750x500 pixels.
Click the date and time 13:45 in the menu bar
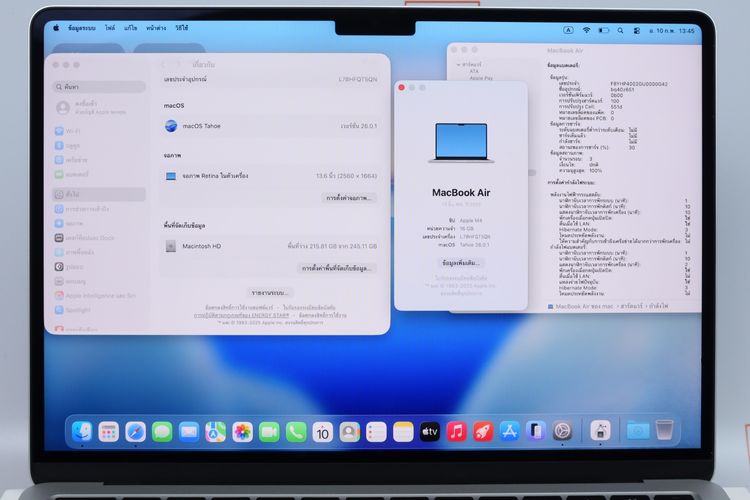[672, 31]
